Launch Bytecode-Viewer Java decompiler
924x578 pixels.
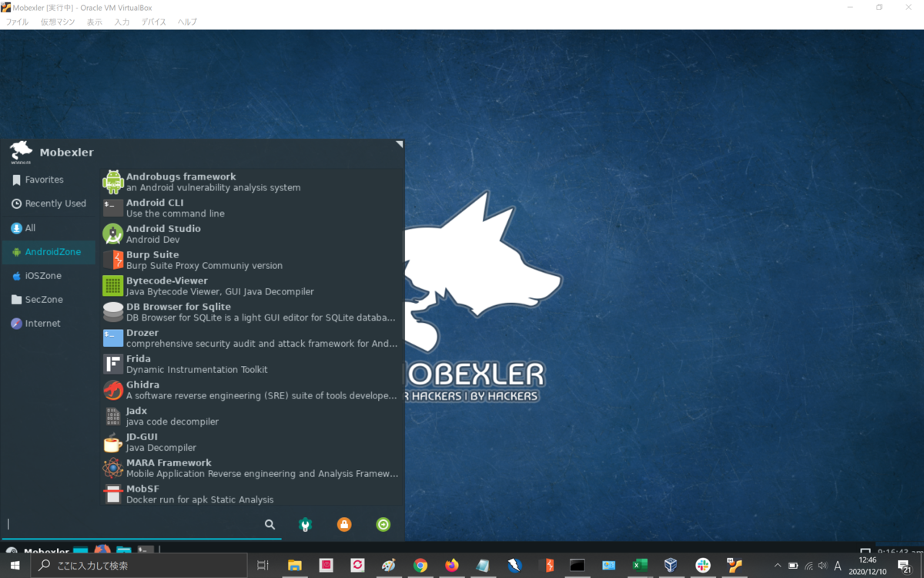[251, 286]
